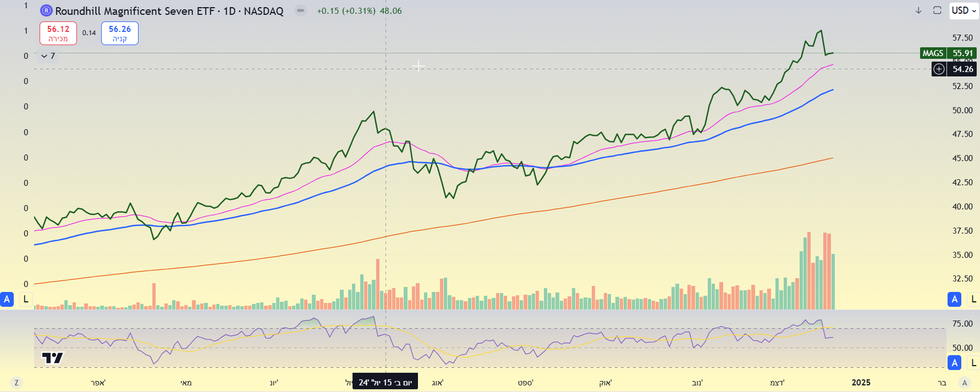Click the 50.00 RSI axis label
The height and width of the screenshot is (392, 980).
962,348
